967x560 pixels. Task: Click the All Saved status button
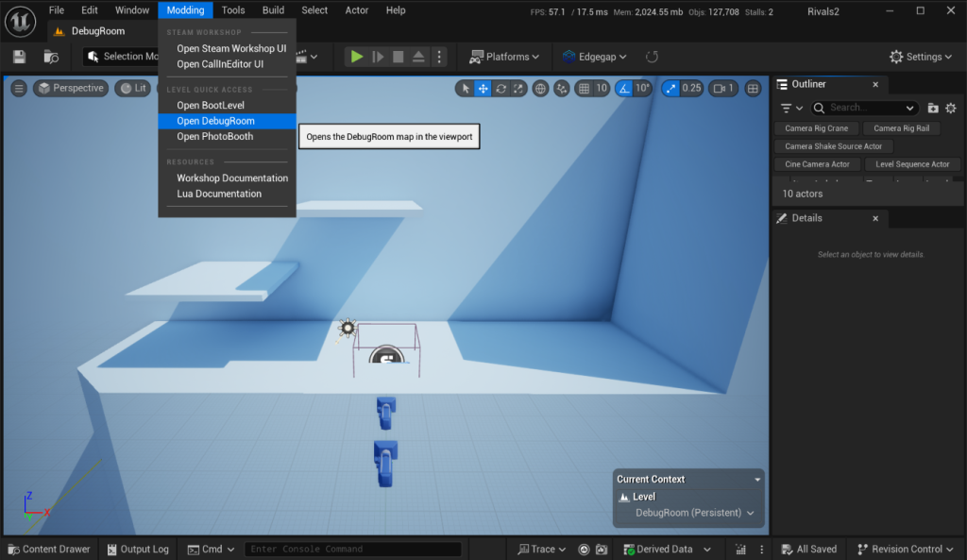[x=808, y=549]
